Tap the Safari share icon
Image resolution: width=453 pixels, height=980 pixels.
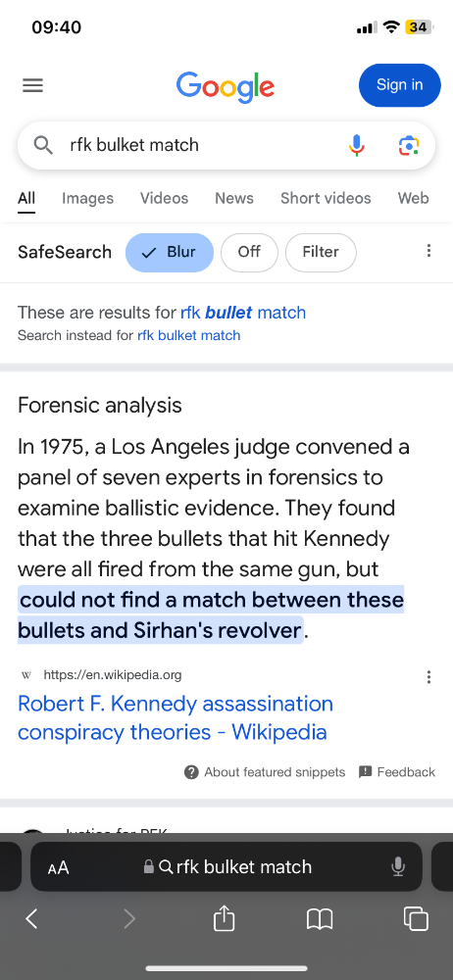pos(224,919)
